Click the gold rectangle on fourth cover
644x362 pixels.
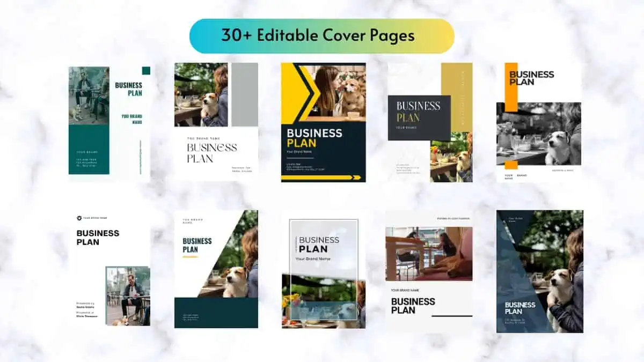coord(457,97)
